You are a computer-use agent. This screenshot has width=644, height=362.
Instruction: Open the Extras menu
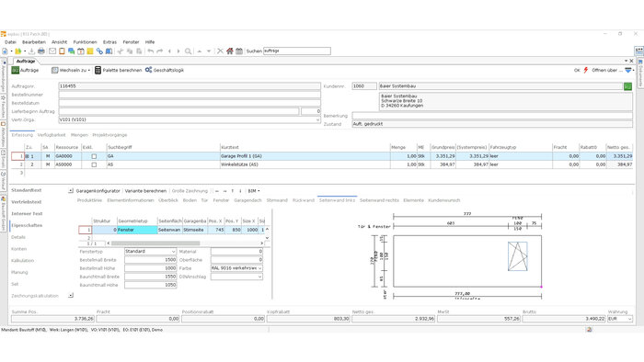tap(109, 42)
